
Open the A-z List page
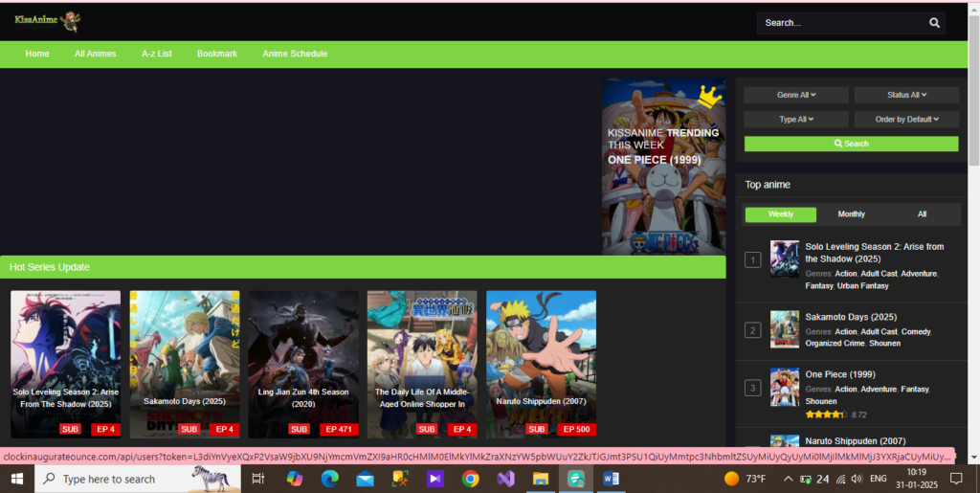click(x=156, y=54)
